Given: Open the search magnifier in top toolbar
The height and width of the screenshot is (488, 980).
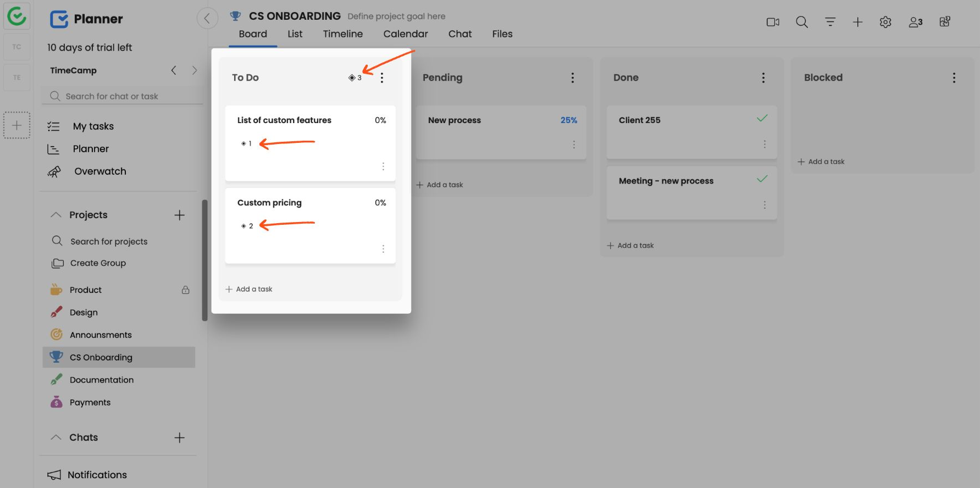Looking at the screenshot, I should pyautogui.click(x=802, y=22).
